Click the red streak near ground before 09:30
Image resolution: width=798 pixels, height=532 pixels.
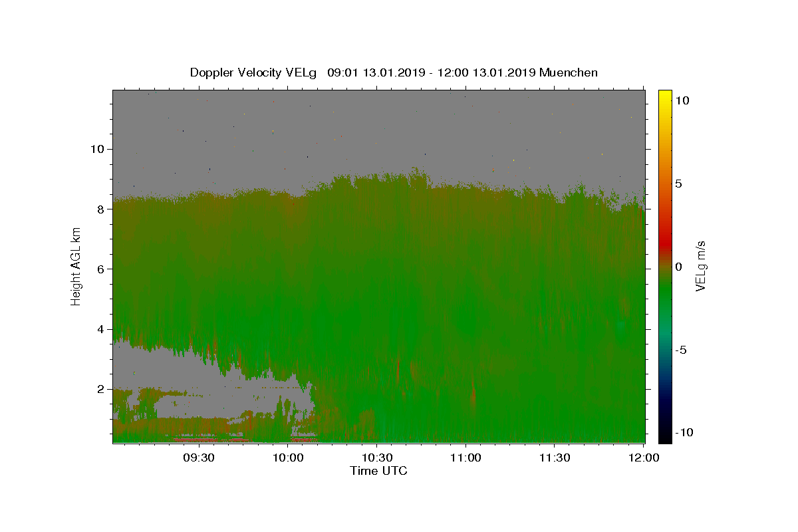pos(196,440)
